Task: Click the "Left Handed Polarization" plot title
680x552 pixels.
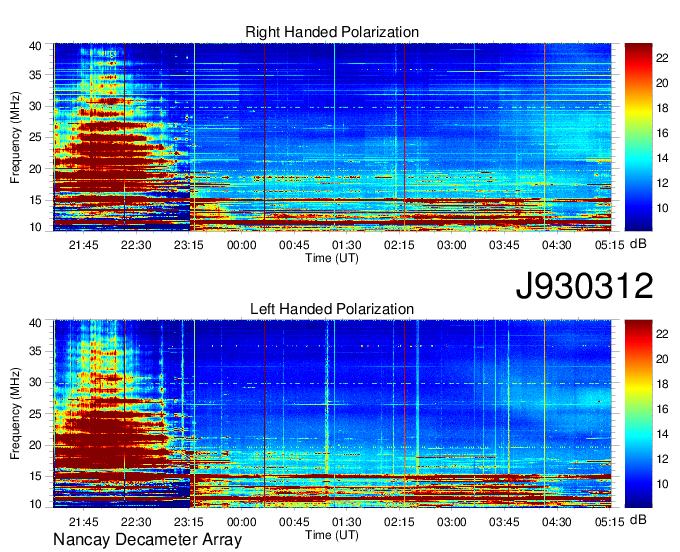Action: [332, 309]
